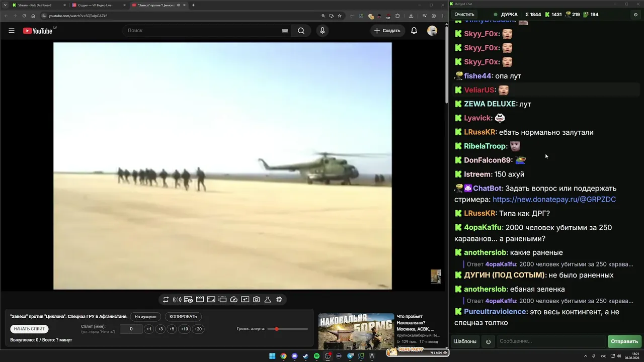The width and height of the screenshot is (644, 362).
Task: Open Windows Start menu
Action: coord(272,356)
